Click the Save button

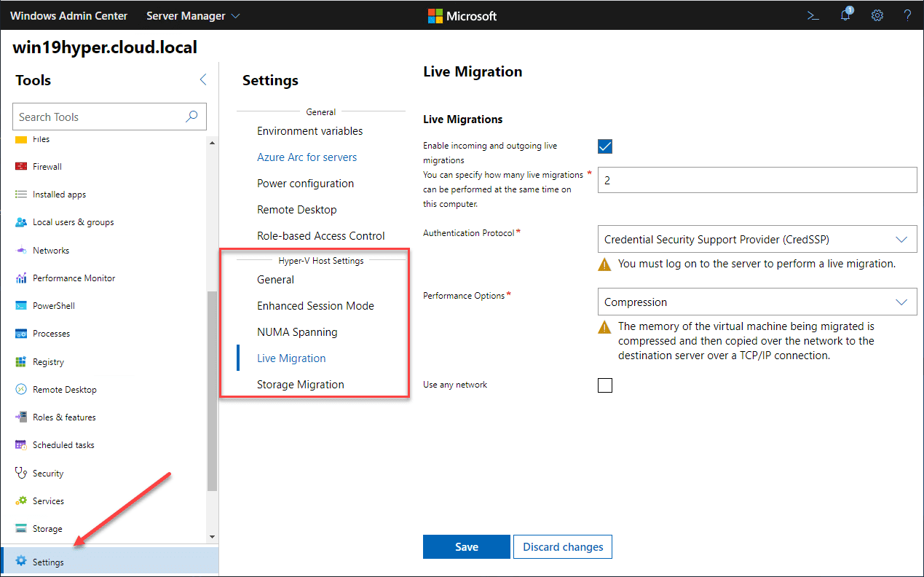click(466, 547)
